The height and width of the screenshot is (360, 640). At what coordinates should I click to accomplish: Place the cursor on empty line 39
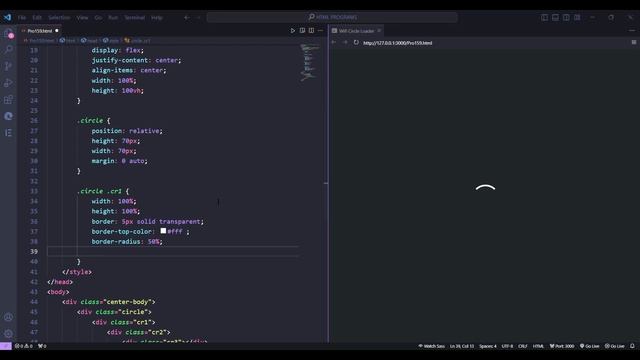tap(173, 251)
